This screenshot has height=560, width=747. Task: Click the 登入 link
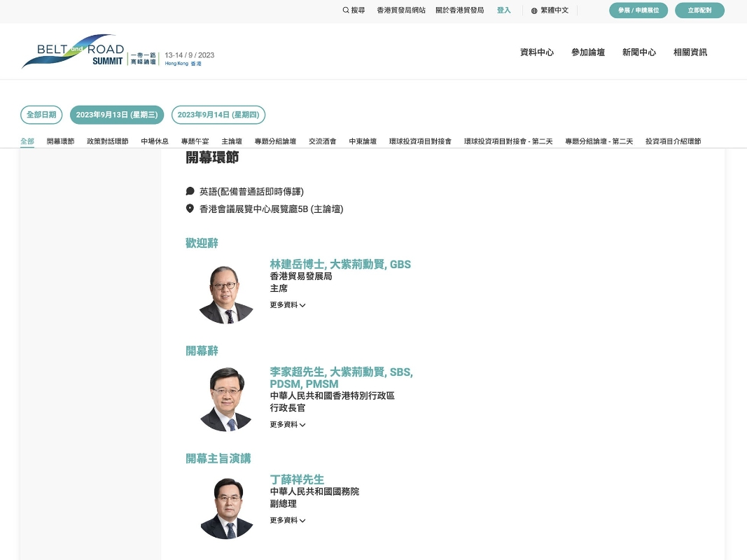tap(503, 10)
